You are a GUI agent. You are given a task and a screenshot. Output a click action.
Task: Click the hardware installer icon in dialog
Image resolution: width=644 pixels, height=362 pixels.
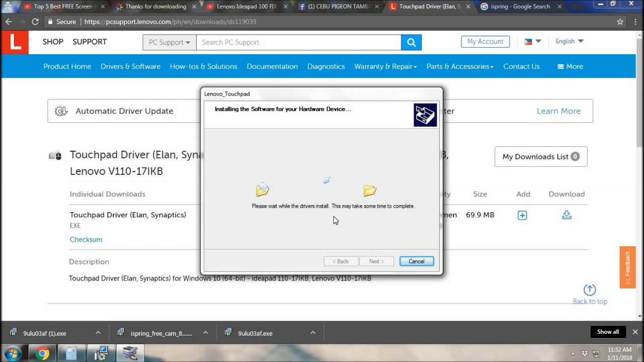425,115
